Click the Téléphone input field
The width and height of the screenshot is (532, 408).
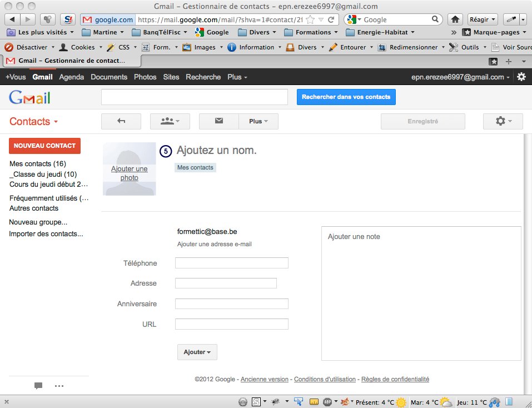click(x=232, y=263)
